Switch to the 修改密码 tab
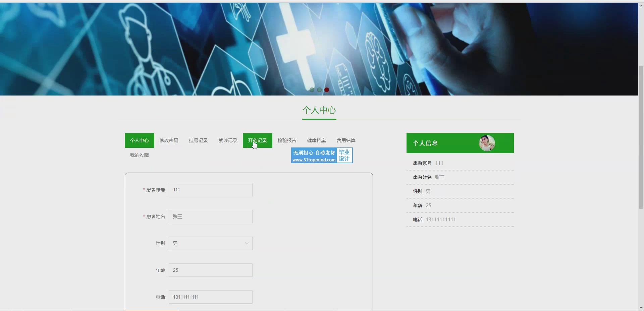The image size is (644, 311). (169, 140)
